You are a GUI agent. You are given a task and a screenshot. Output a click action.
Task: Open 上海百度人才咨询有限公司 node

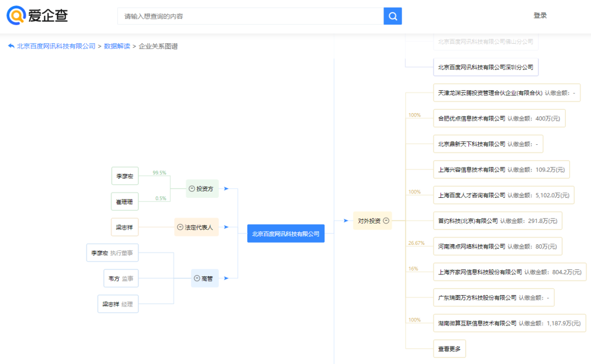click(x=503, y=195)
